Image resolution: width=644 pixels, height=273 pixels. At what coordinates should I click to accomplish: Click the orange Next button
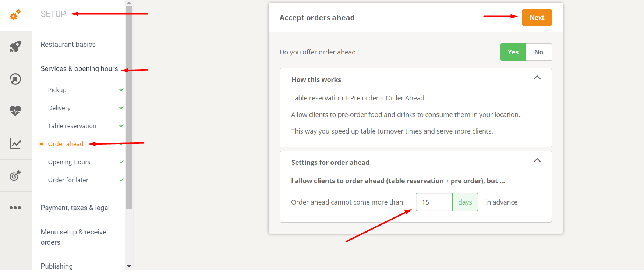tap(537, 17)
